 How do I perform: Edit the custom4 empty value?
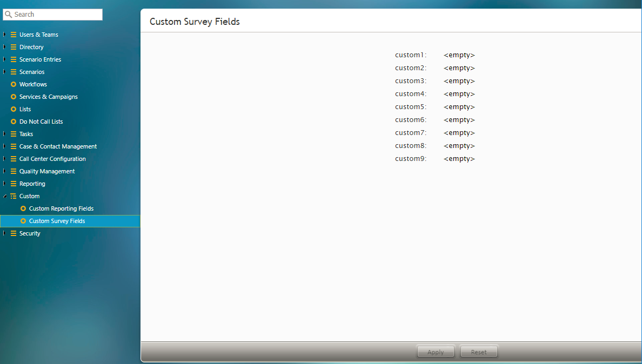click(x=459, y=94)
